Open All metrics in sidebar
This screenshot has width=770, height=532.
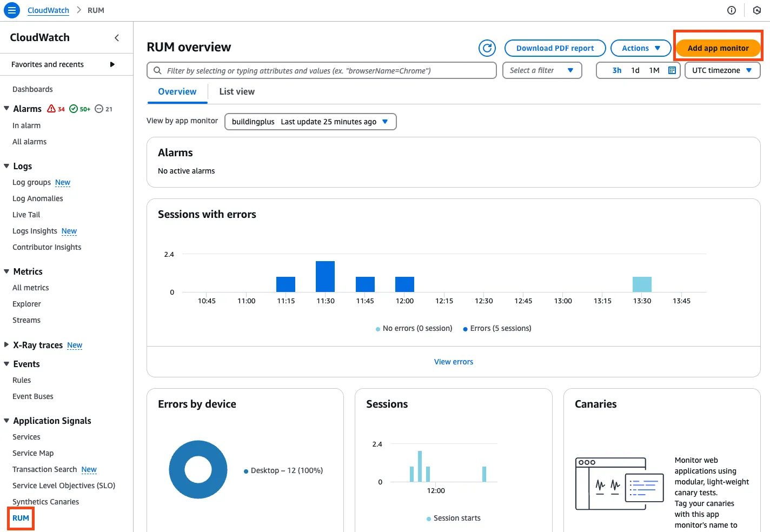30,288
